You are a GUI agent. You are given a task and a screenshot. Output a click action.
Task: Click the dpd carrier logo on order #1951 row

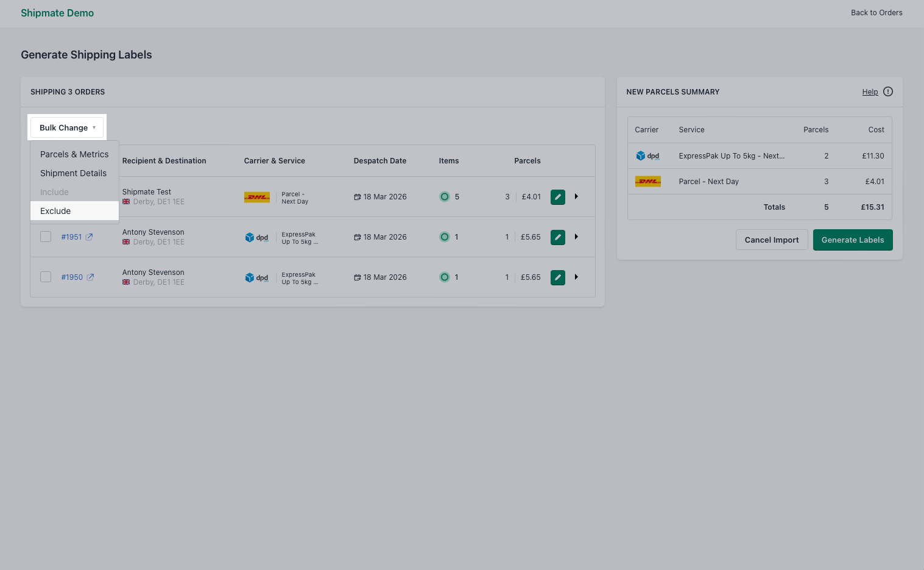(256, 237)
